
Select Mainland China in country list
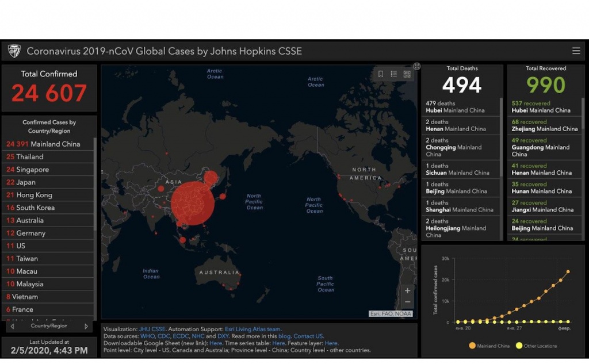48,144
